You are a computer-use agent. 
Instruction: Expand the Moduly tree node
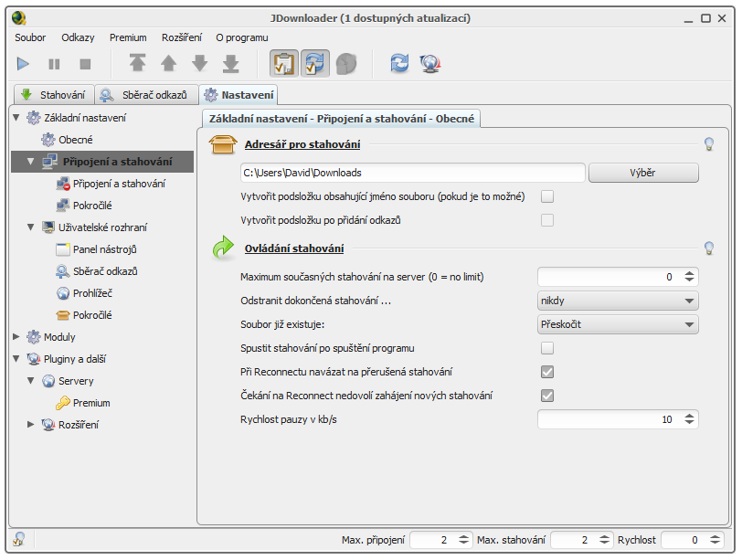pyautogui.click(x=16, y=337)
